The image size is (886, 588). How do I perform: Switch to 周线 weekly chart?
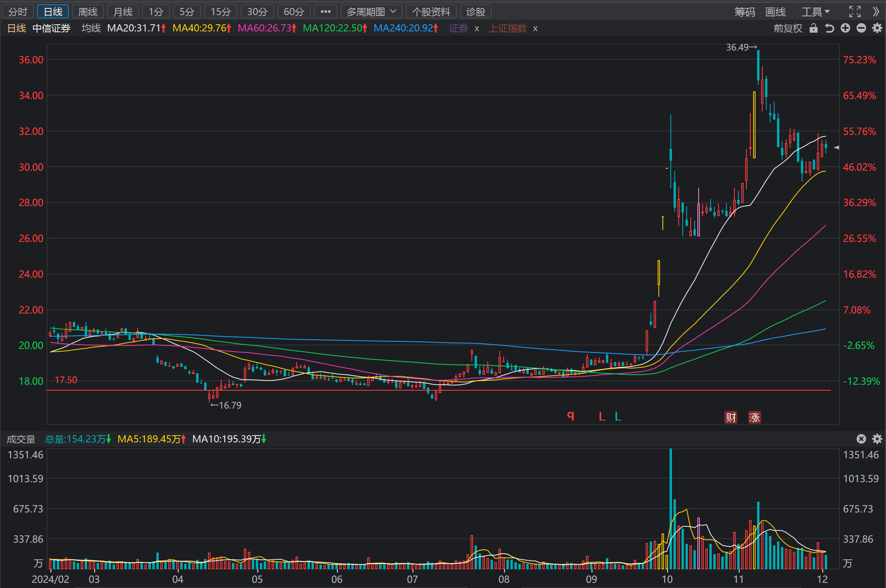coord(88,12)
